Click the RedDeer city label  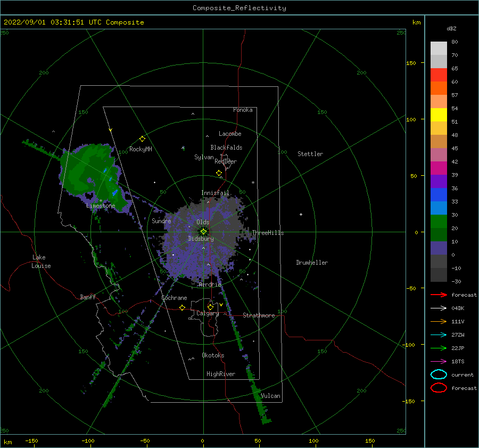click(x=226, y=161)
